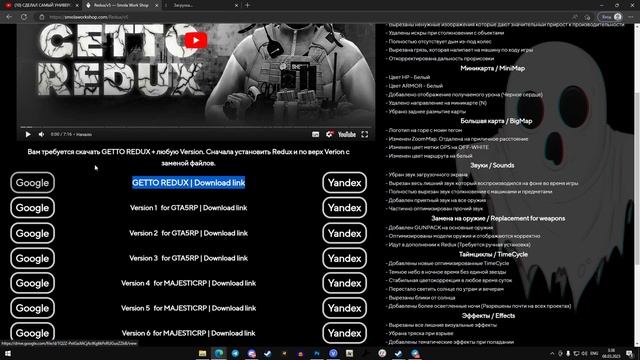Close the third loading tab
The image size is (640, 360).
[x=236, y=5]
